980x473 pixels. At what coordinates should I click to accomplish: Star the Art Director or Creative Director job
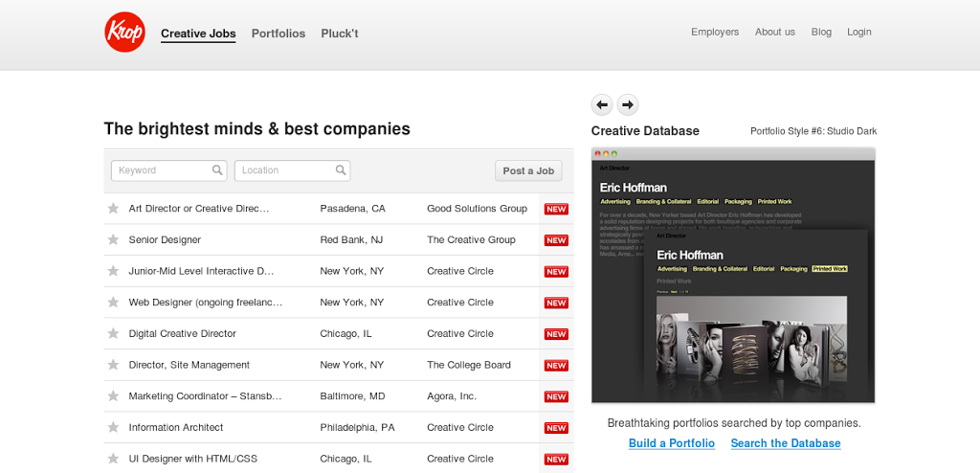click(x=113, y=209)
